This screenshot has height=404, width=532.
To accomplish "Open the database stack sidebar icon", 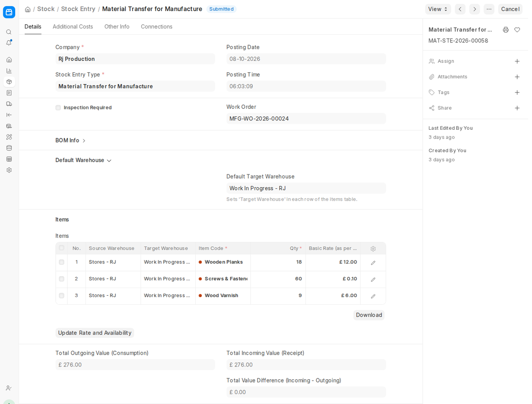I will click(9, 148).
